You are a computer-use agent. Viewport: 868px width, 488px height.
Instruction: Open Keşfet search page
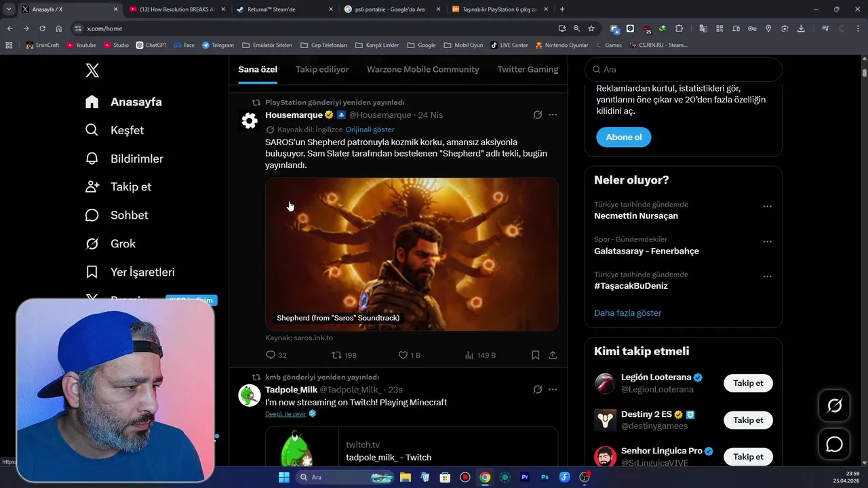point(115,130)
